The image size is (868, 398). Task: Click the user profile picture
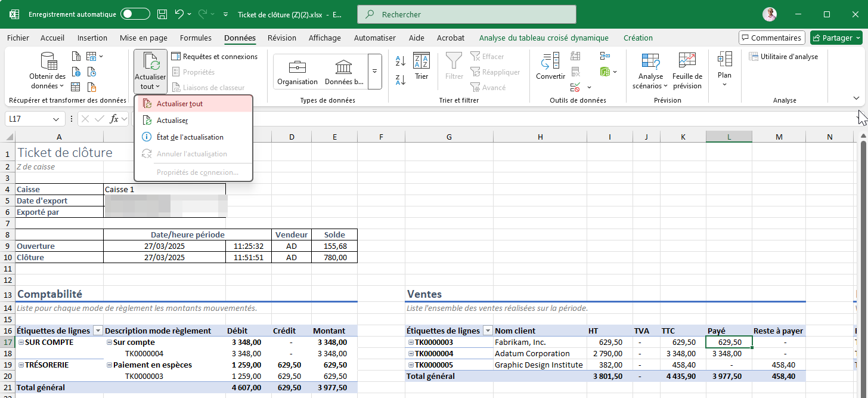(x=770, y=14)
